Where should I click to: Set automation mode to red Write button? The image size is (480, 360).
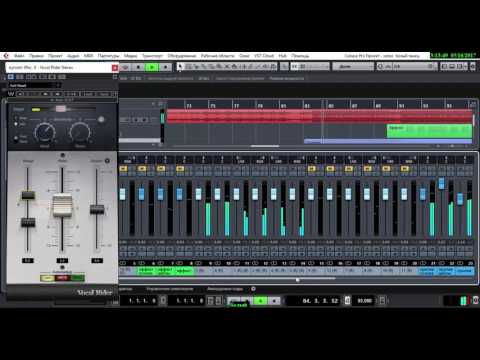click(62, 278)
